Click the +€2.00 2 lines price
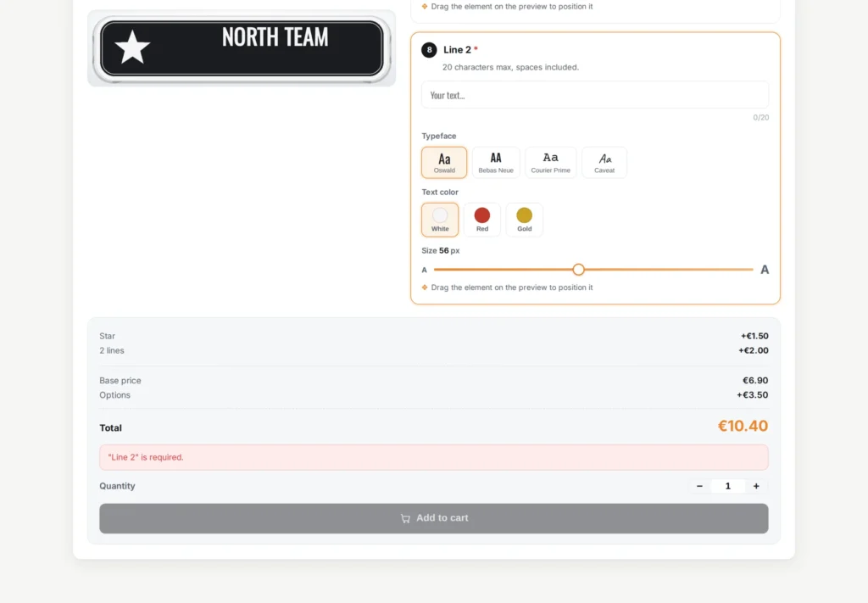 click(x=754, y=350)
